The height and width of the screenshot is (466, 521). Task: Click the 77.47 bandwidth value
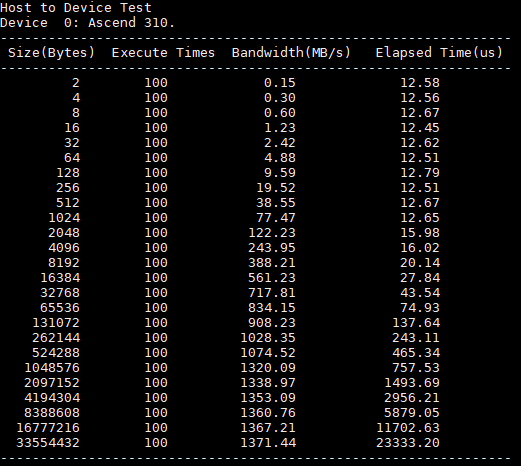[276, 218]
